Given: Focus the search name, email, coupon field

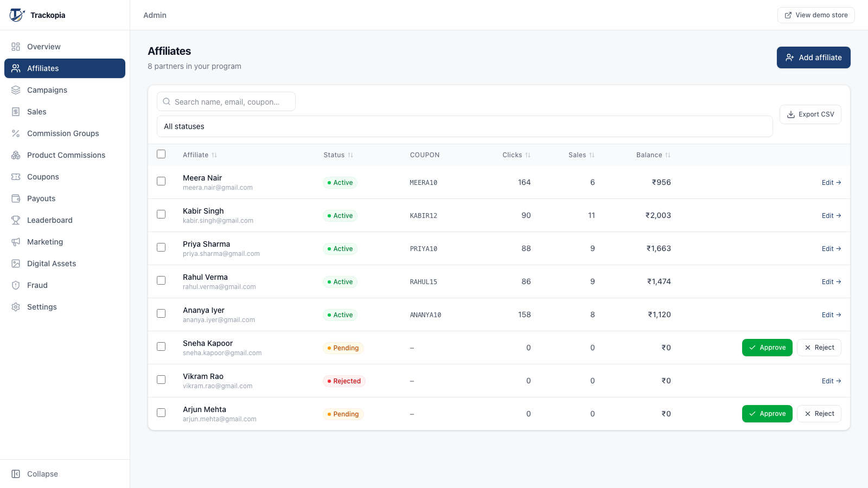Looking at the screenshot, I should 226,101.
